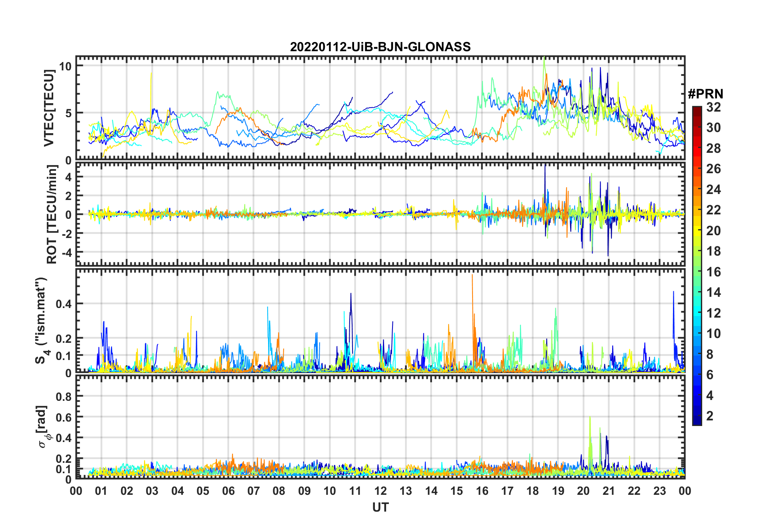Image resolution: width=761 pixels, height=532 pixels.
Task: Click the dark red top of PRN colorbar
Action: point(697,111)
